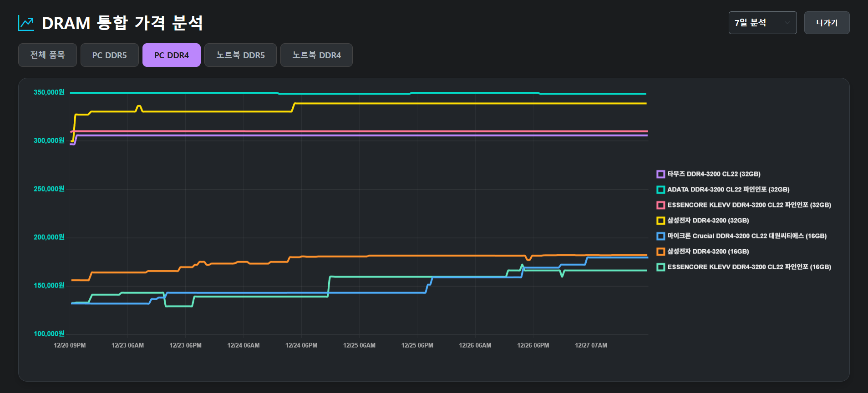The image size is (868, 393).
Task: Click the 나가기 button
Action: tap(827, 23)
